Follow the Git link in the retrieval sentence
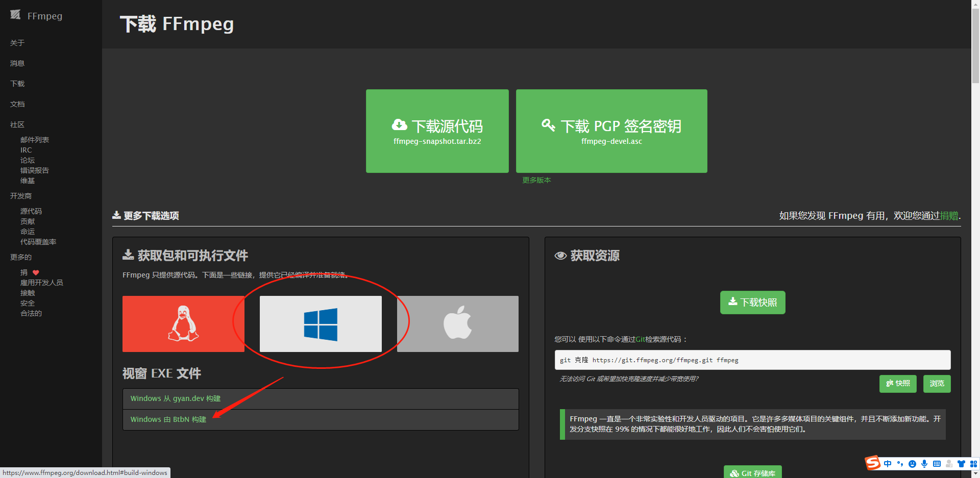 [640, 339]
